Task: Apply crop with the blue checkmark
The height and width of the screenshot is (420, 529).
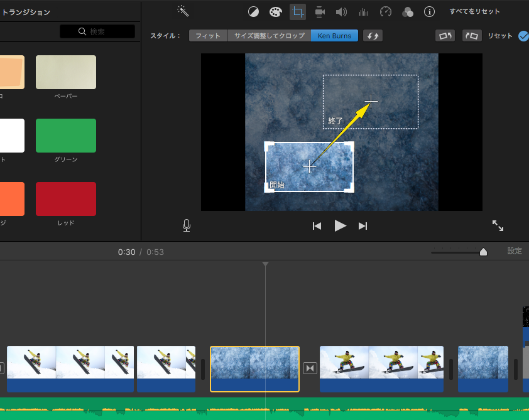Action: pyautogui.click(x=523, y=36)
